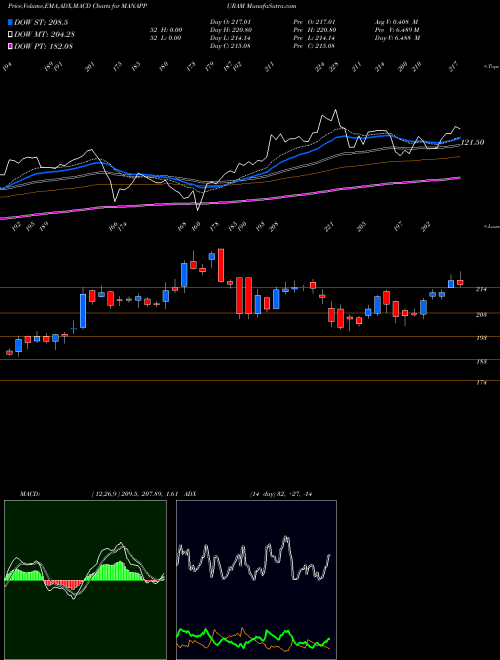The image size is (500, 660).
Task: Select the 'DOW ST: 208.5' legend label
Action: tap(41, 23)
